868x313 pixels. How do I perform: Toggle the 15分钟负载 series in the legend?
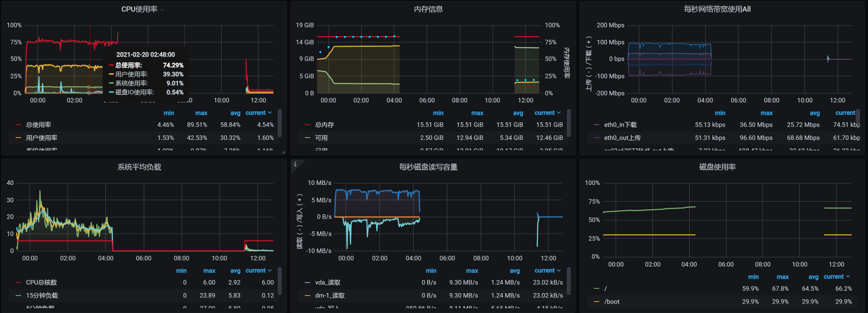pyautogui.click(x=42, y=295)
